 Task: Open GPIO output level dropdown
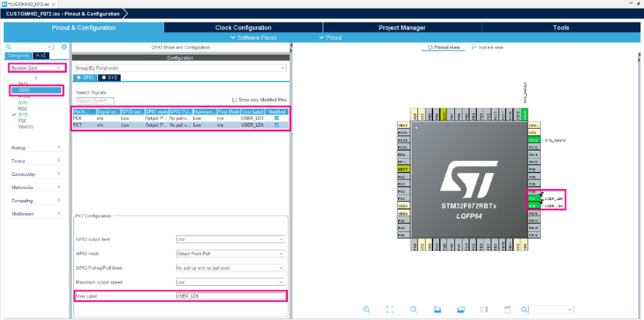coord(230,239)
